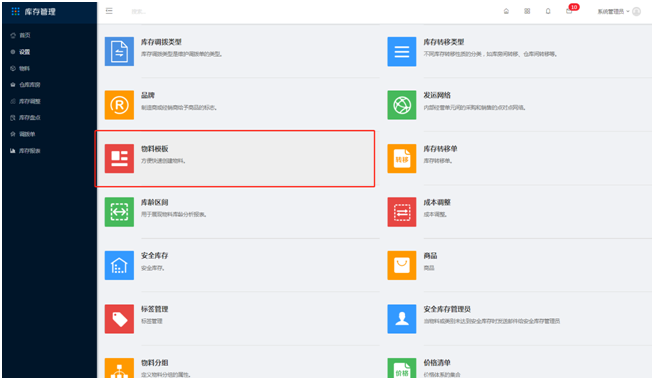
Task: Click the 物料模板 title link
Action: pos(154,149)
